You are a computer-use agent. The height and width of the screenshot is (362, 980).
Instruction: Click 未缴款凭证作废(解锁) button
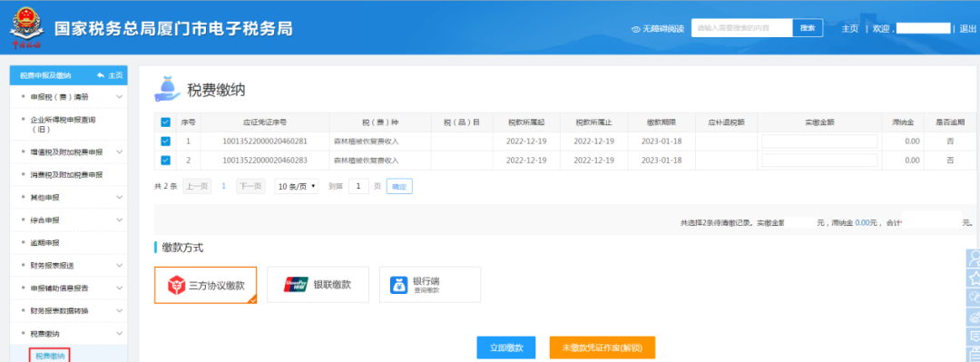(x=603, y=347)
